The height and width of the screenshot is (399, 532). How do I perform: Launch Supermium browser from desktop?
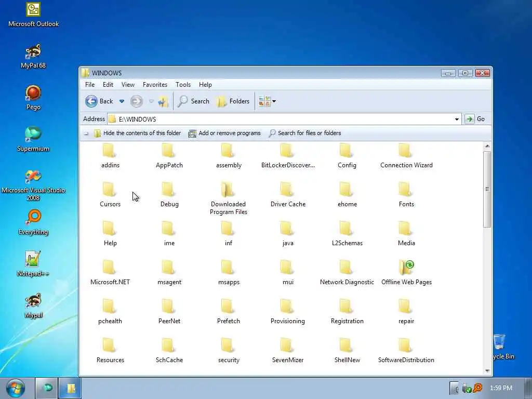point(33,139)
